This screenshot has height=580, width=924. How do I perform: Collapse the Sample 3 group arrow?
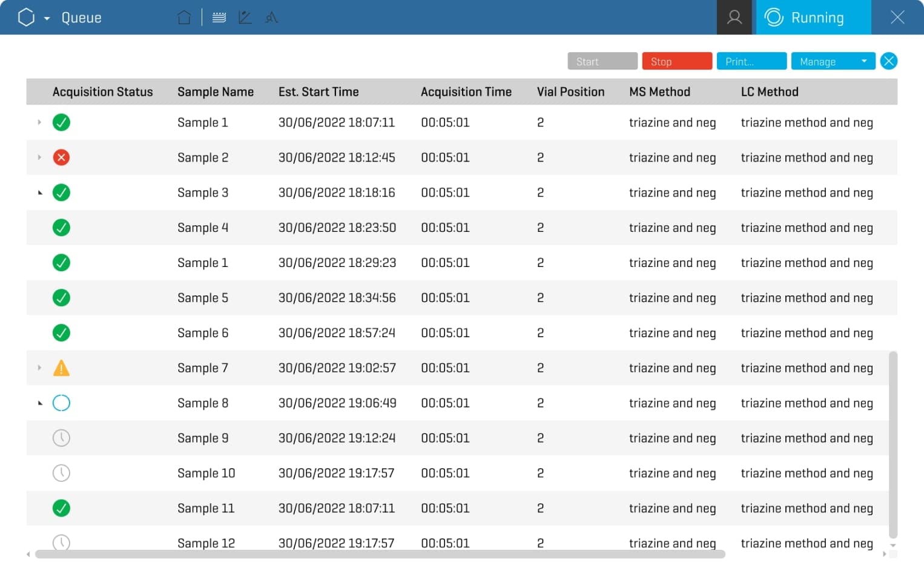pos(40,193)
